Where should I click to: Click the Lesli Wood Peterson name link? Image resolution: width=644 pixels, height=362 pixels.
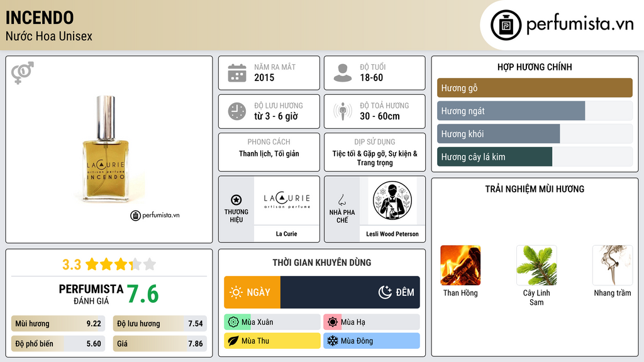[392, 234]
